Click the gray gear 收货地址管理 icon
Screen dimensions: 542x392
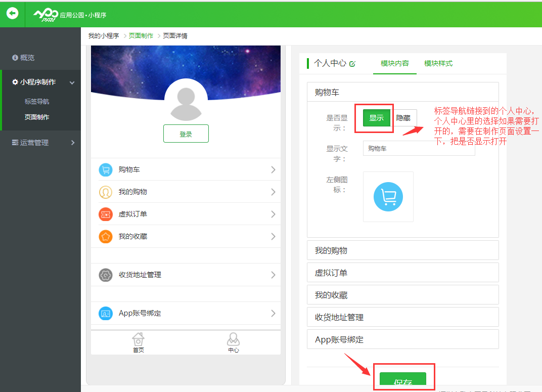pos(105,275)
